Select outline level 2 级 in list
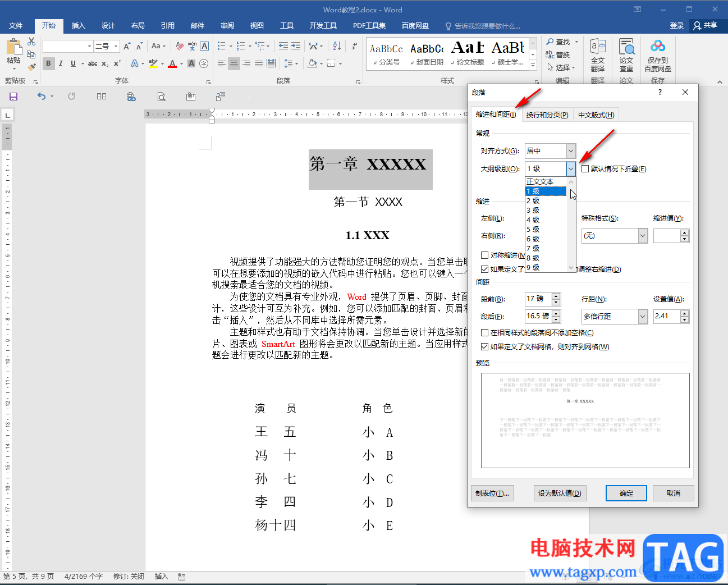 click(546, 200)
